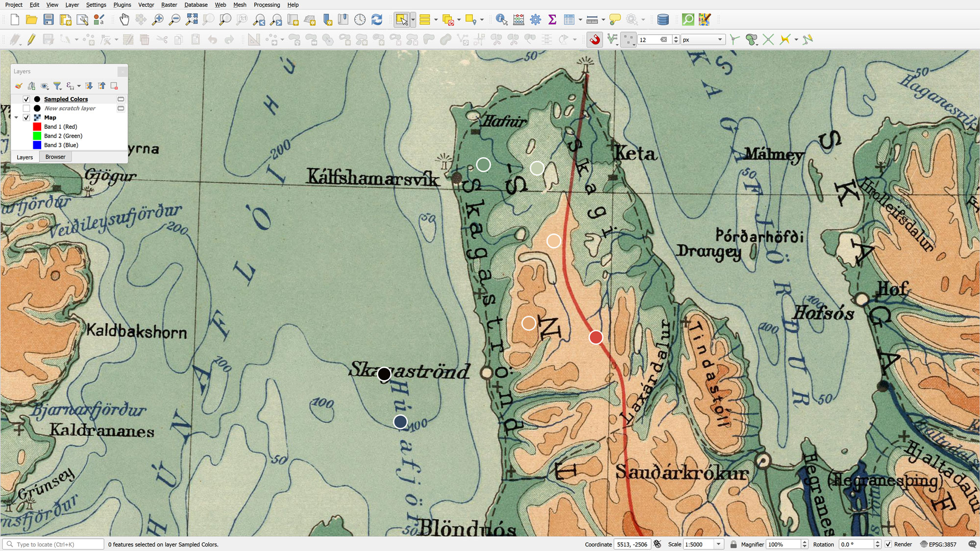Switch to the Browser tab
The width and height of the screenshot is (980, 551).
(x=55, y=157)
